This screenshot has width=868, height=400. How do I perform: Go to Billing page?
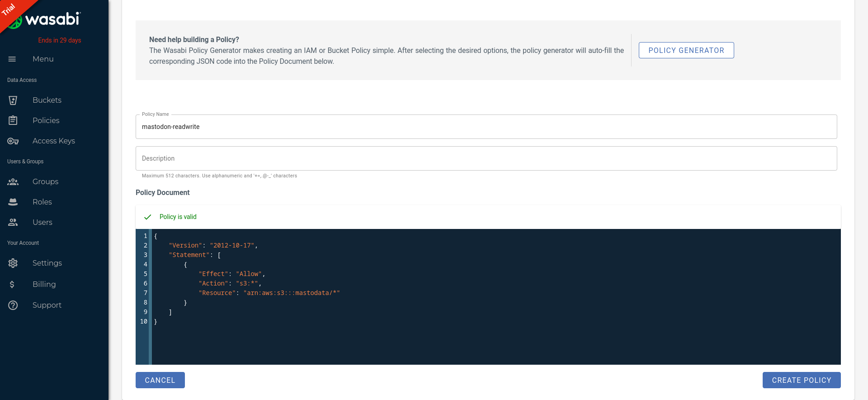click(44, 284)
